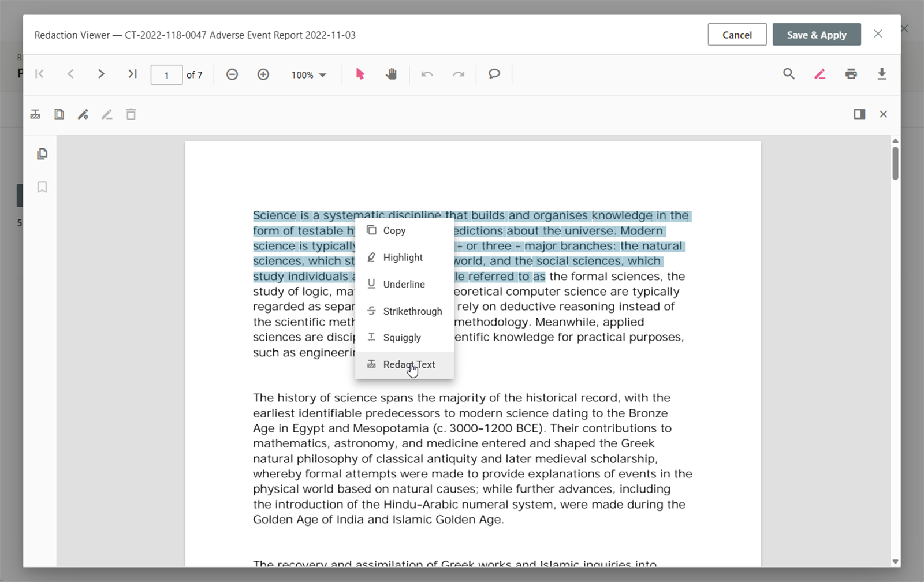Click the pointer selection tool
Image resolution: width=924 pixels, height=582 pixels.
(x=360, y=74)
